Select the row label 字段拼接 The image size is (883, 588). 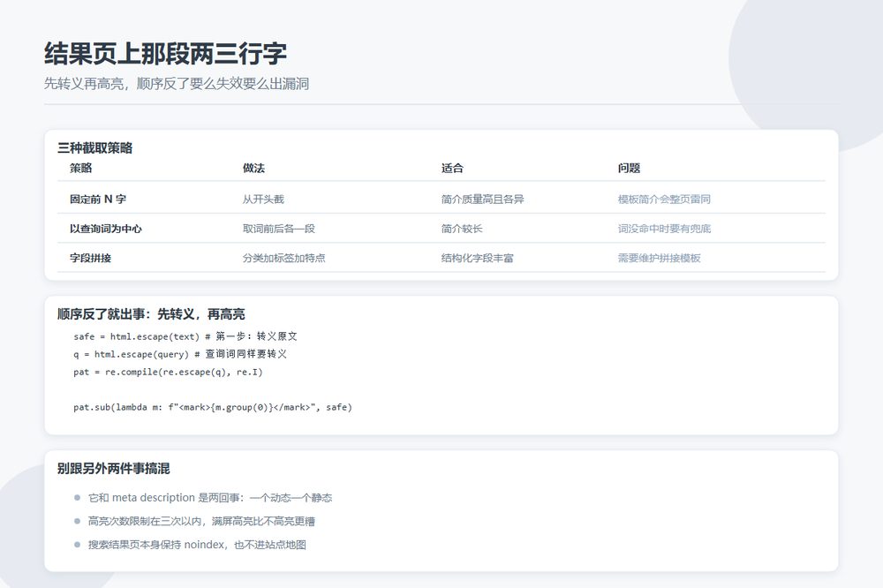pyautogui.click(x=90, y=258)
